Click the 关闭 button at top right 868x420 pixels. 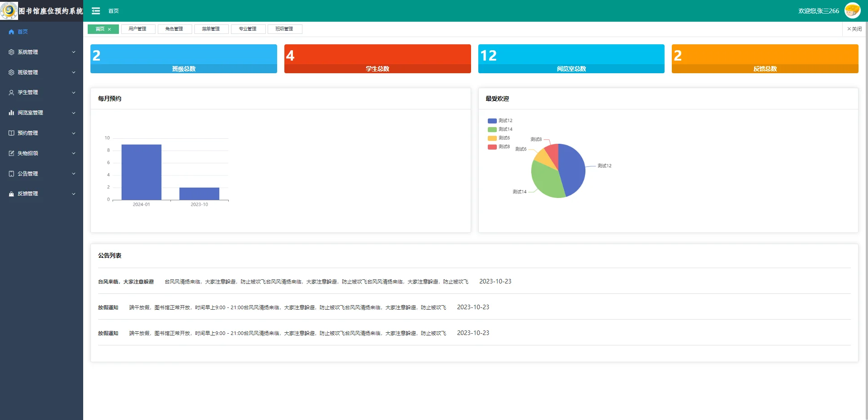click(854, 29)
